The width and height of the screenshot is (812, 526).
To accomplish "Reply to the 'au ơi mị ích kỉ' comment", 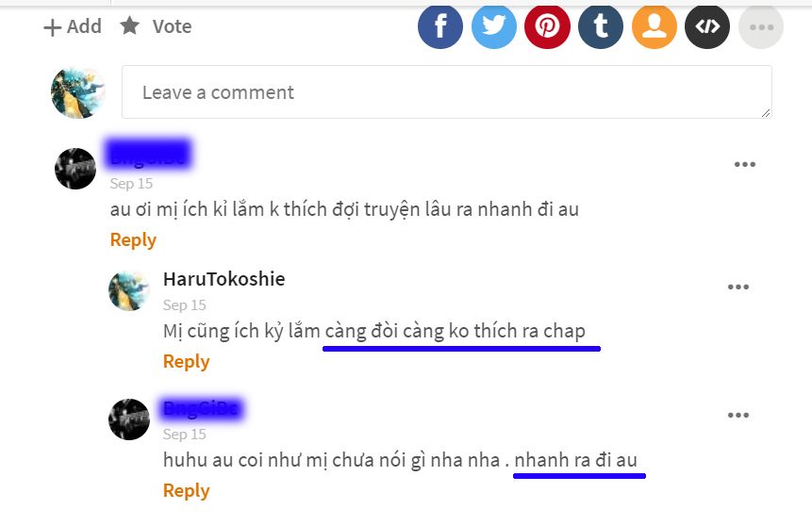I will pyautogui.click(x=133, y=239).
